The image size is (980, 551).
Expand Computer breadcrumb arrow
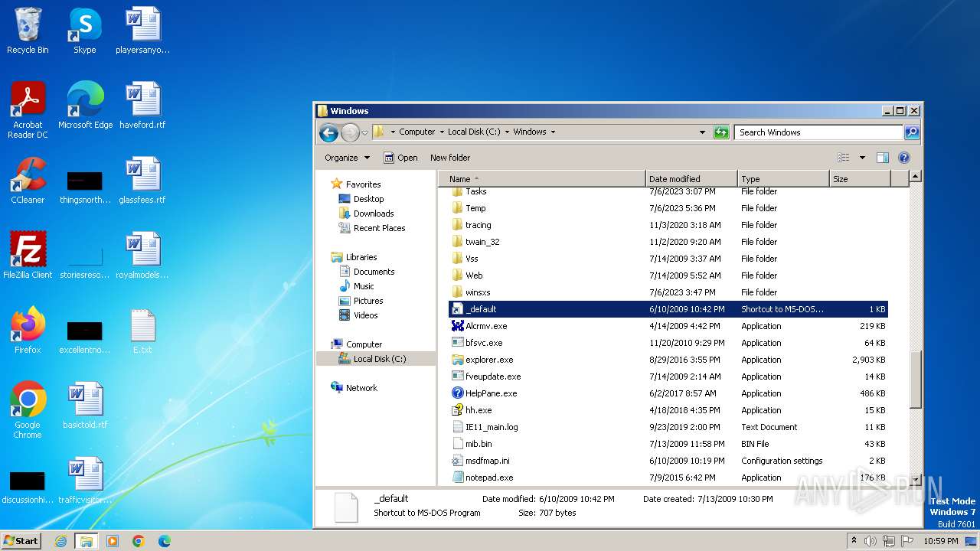443,132
